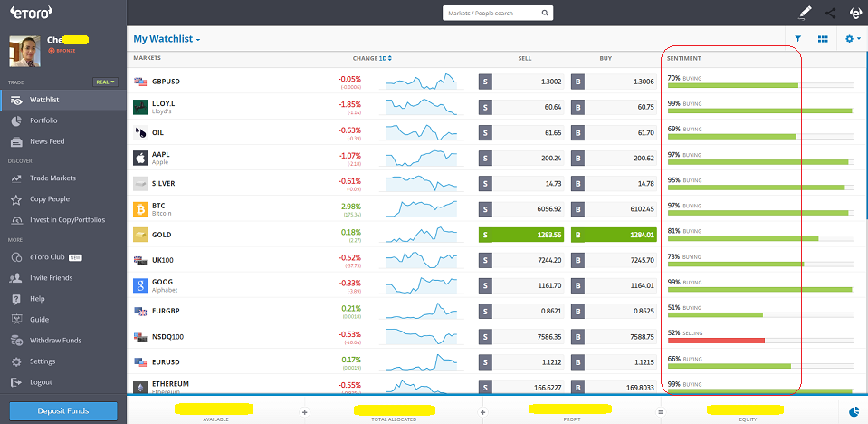Click the EURGBP 51% buying sentiment bar
Viewport: 868px width, 424px height.
pyautogui.click(x=761, y=314)
